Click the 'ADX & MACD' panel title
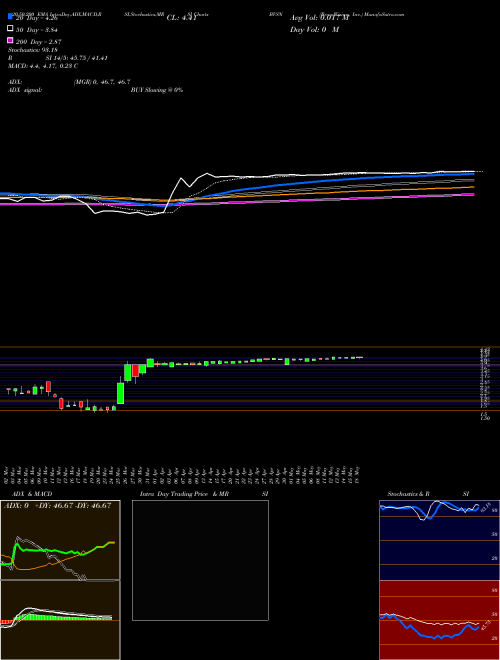500x660 pixels. [32, 494]
